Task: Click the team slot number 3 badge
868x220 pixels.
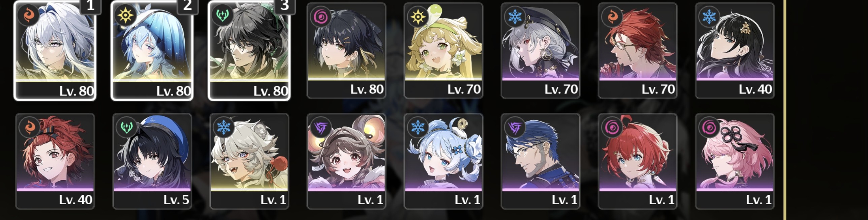Action: click(x=284, y=6)
